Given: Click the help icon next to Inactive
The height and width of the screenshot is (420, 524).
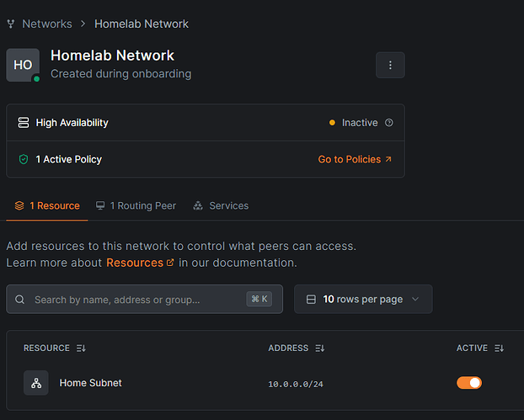Looking at the screenshot, I should pos(388,123).
